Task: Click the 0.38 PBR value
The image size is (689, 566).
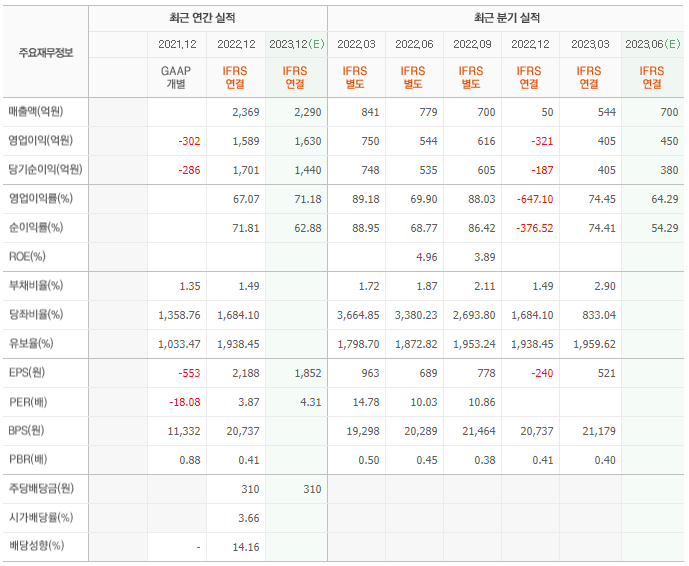Action: pos(485,461)
